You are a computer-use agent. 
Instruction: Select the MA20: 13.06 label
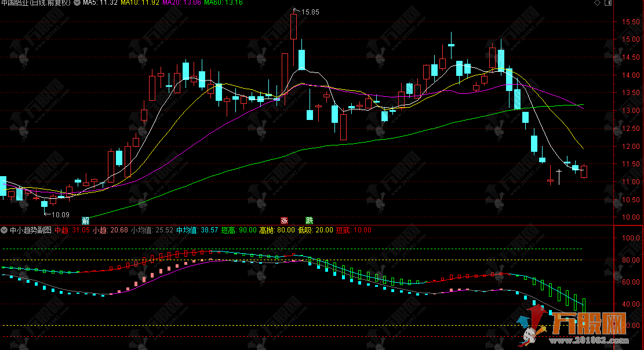click(181, 2)
